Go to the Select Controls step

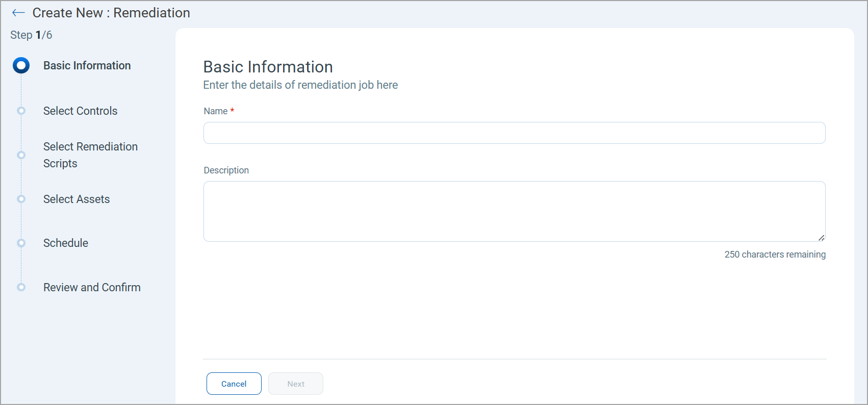coord(81,111)
